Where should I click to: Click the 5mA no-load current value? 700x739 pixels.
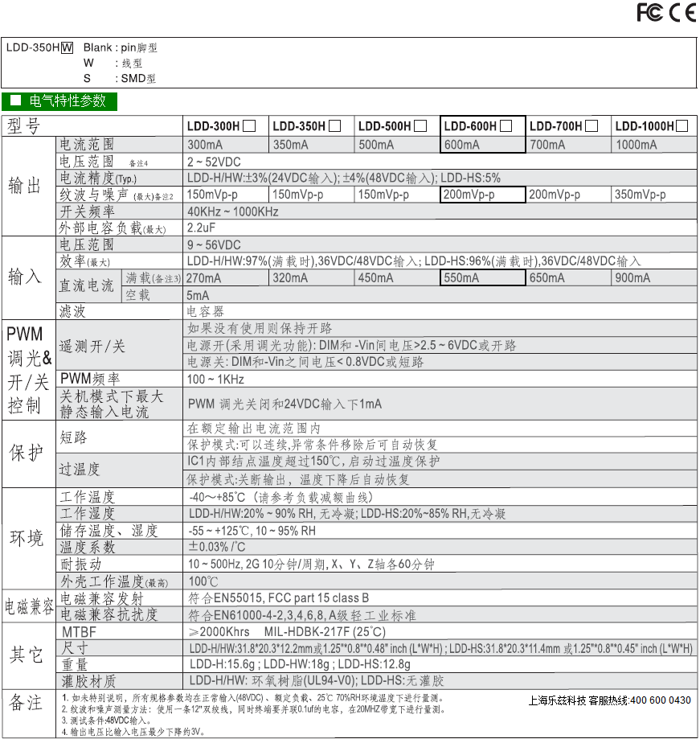coord(198,295)
